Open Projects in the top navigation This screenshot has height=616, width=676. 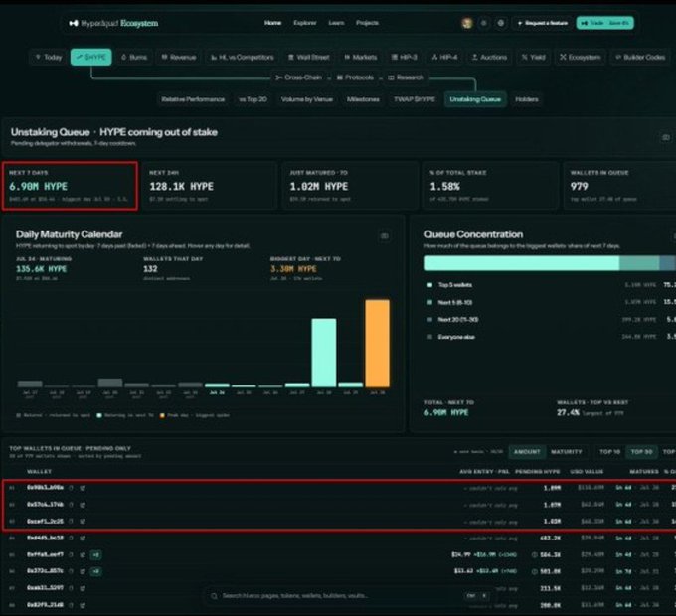click(367, 23)
